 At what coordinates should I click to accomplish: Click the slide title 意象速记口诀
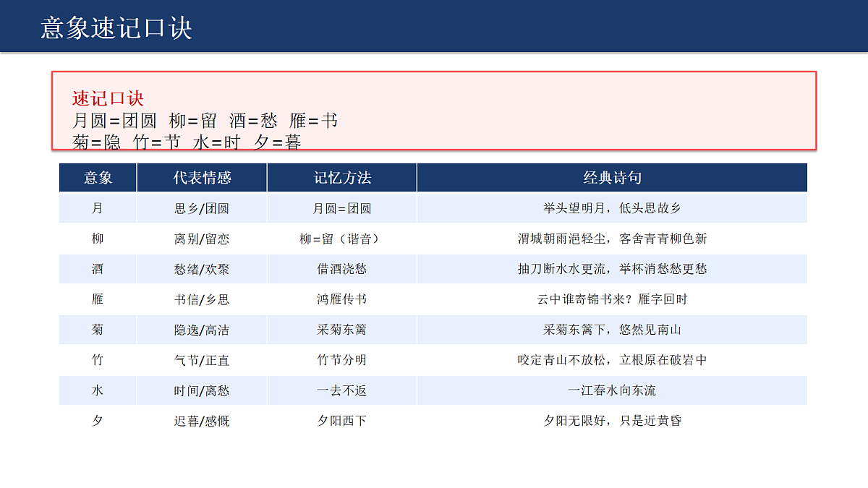[x=116, y=27]
